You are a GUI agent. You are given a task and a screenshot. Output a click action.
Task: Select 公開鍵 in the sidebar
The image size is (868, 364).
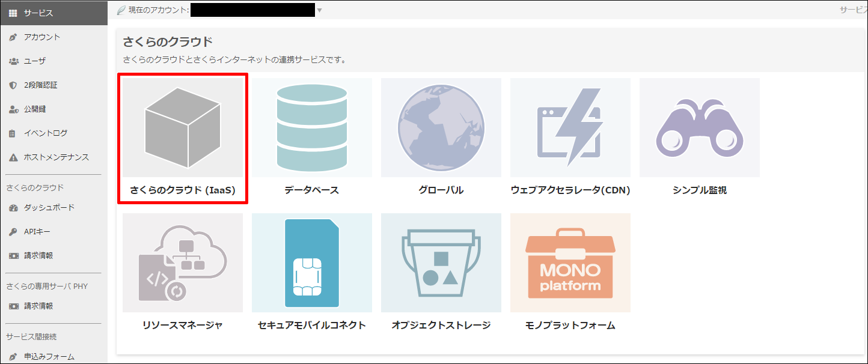pos(54,109)
